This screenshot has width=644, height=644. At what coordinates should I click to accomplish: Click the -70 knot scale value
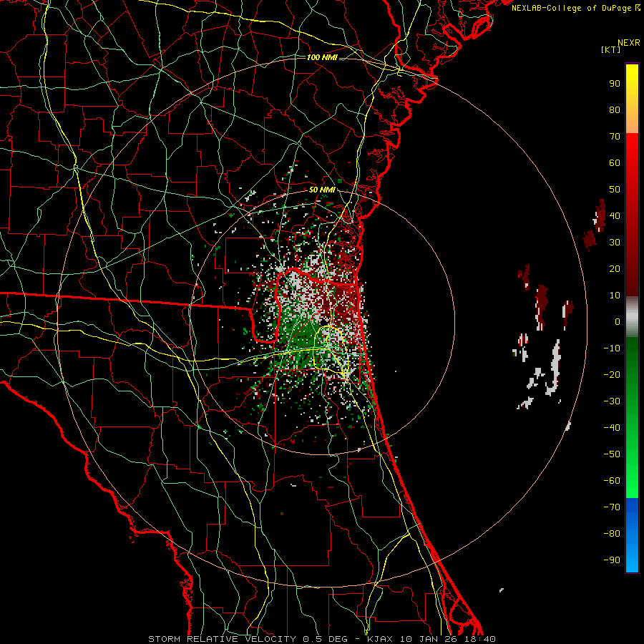click(x=612, y=507)
